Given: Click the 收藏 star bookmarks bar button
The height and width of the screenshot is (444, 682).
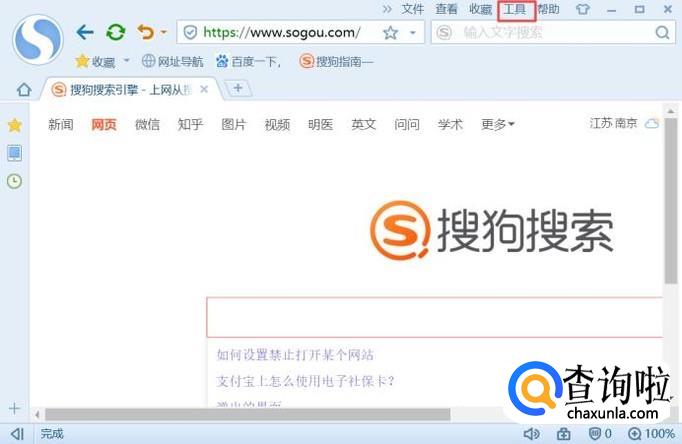Looking at the screenshot, I should tap(95, 62).
